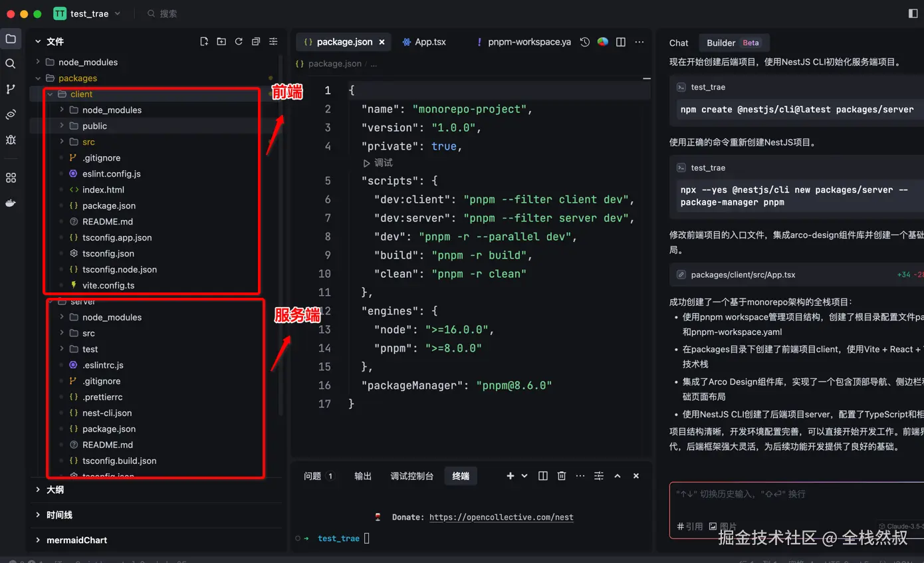Switch to the App.tsx editor tab
The width and height of the screenshot is (924, 563).
tap(424, 42)
